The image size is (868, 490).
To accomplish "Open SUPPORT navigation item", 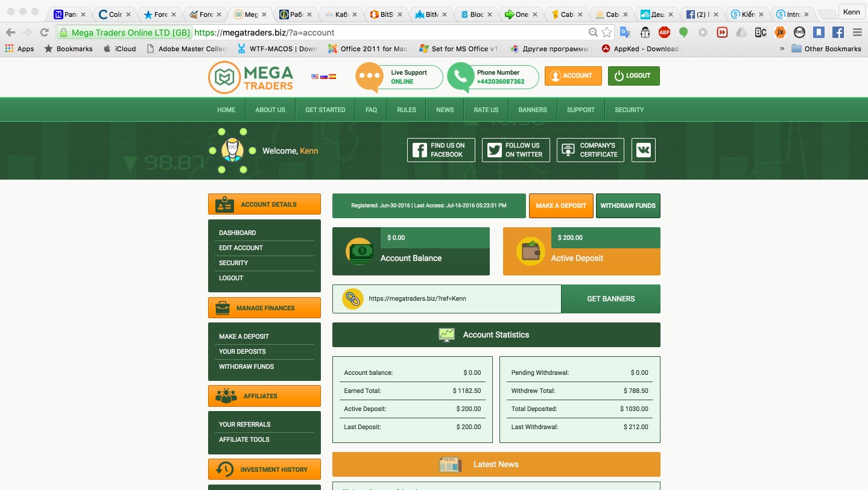I will 581,110.
